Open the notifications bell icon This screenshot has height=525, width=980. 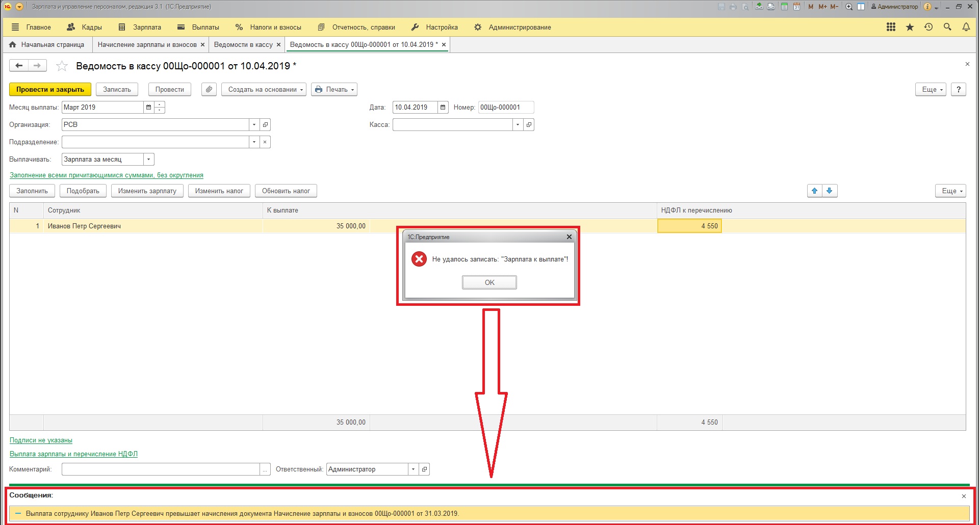(x=966, y=27)
